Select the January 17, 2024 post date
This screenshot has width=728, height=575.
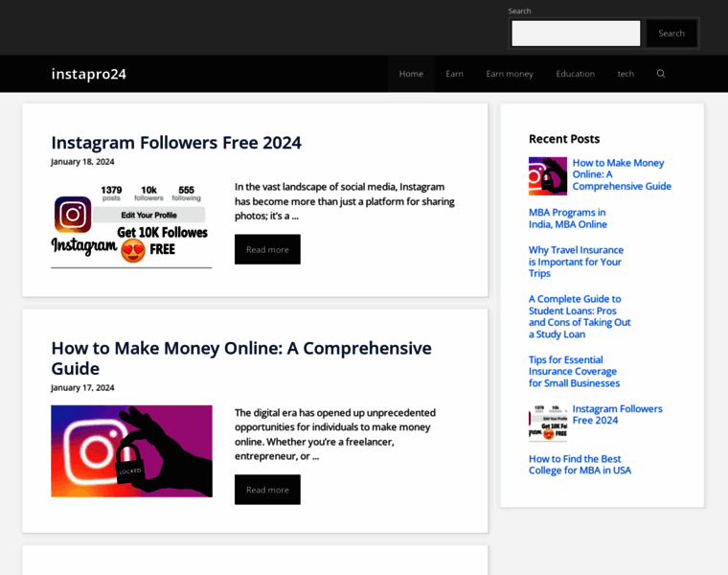[x=82, y=387]
